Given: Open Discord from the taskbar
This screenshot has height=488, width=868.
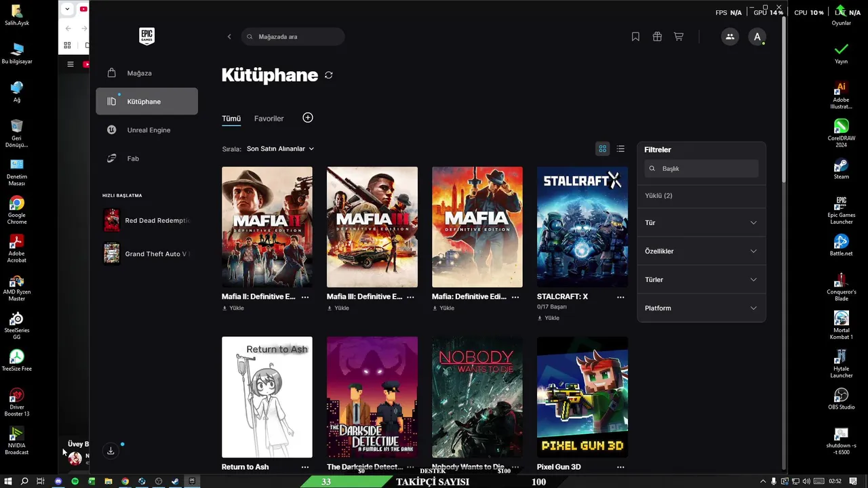Looking at the screenshot, I should pos(58,481).
